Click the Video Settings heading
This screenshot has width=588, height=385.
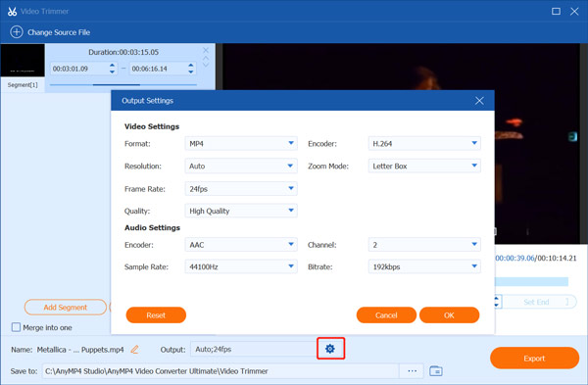152,126
